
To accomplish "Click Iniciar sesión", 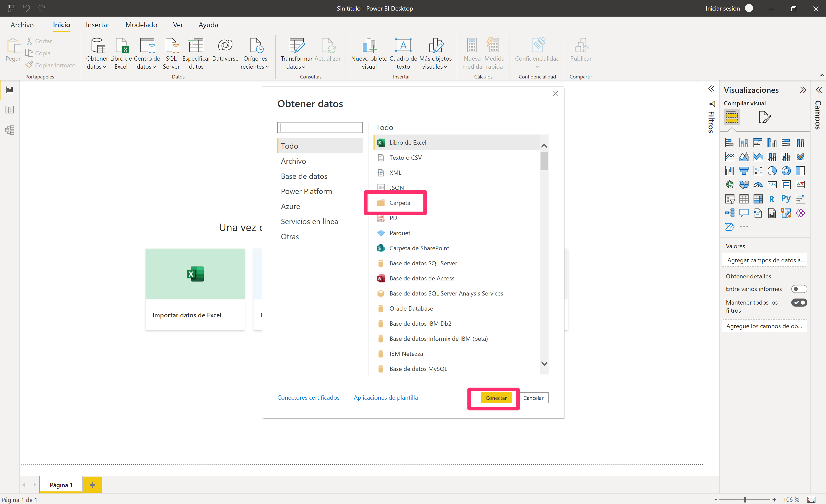I will 722,8.
